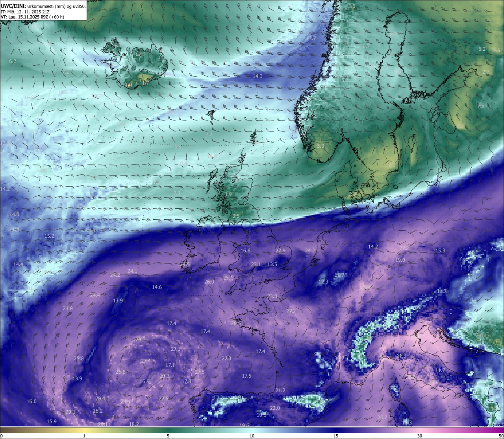This screenshot has height=439, width=504.
Task: Click the 27.3 value in Bay of Biscay
Action: 226,358
